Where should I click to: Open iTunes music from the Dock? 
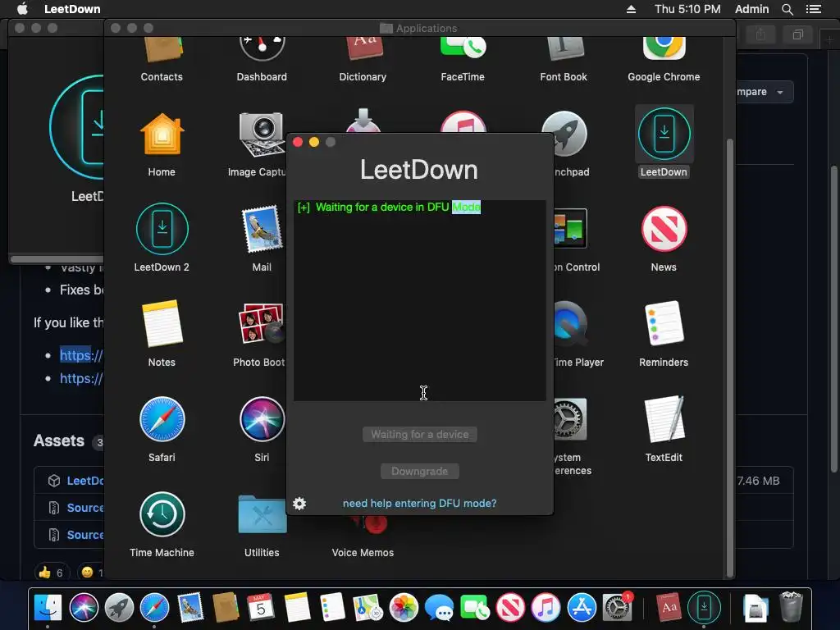click(x=546, y=608)
